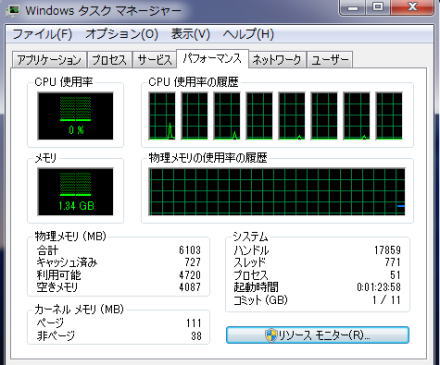Viewport: 440px width, 365px height.
Task: Click the Task Manager title bar icon
Action: [x=13, y=10]
